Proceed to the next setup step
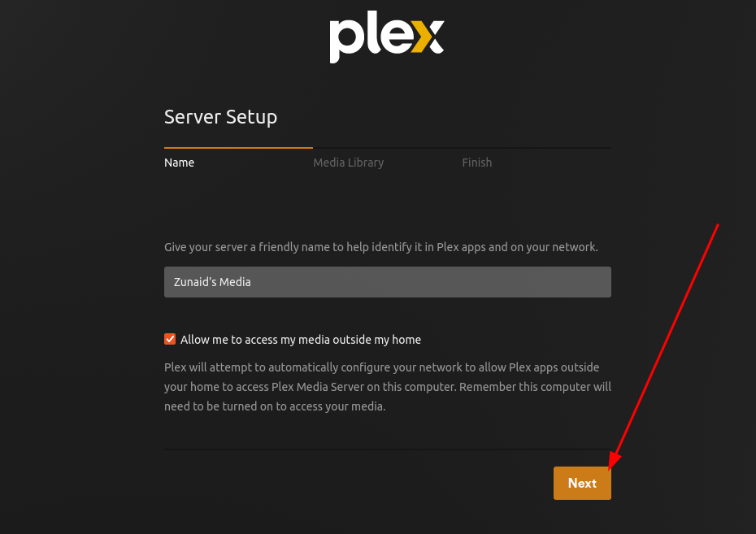The height and width of the screenshot is (534, 756). (x=582, y=483)
